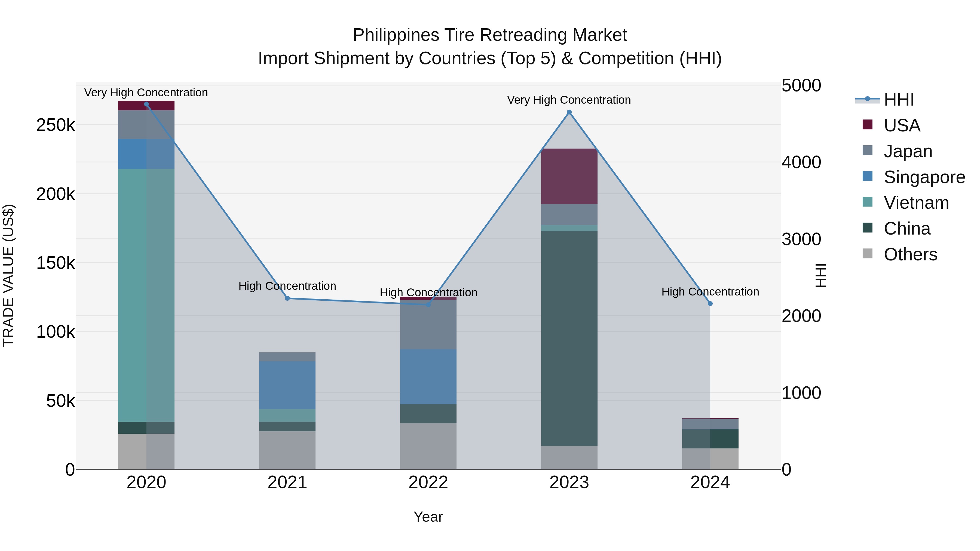Click the Others segment in 2021 bar
The height and width of the screenshot is (551, 980).
pyautogui.click(x=287, y=450)
